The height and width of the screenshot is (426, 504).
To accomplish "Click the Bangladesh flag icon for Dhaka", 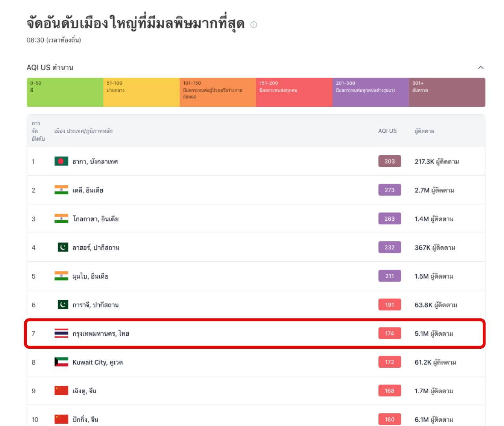I will tap(61, 161).
